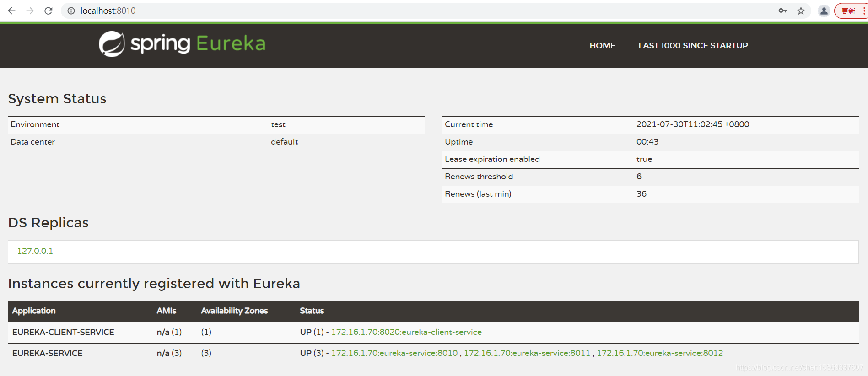
Task: Open 172.16.1.70:eureka-service:8011 instance link
Action: pos(527,353)
